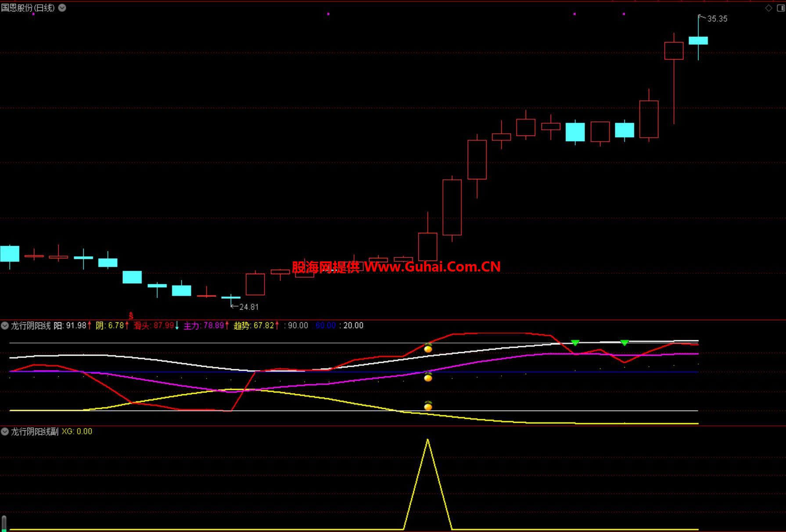Click the 主力: 78.89 indicator value

204,325
